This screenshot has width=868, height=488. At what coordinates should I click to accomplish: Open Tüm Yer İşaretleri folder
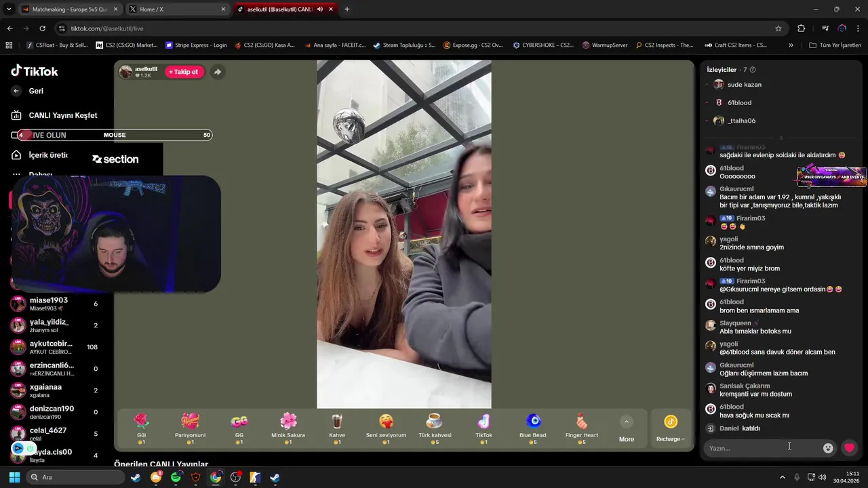(x=835, y=45)
